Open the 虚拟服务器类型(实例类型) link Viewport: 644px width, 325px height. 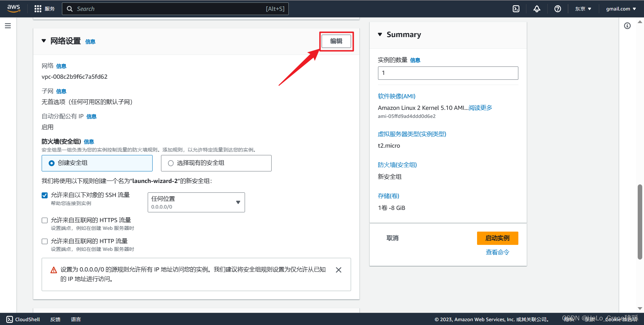click(412, 134)
